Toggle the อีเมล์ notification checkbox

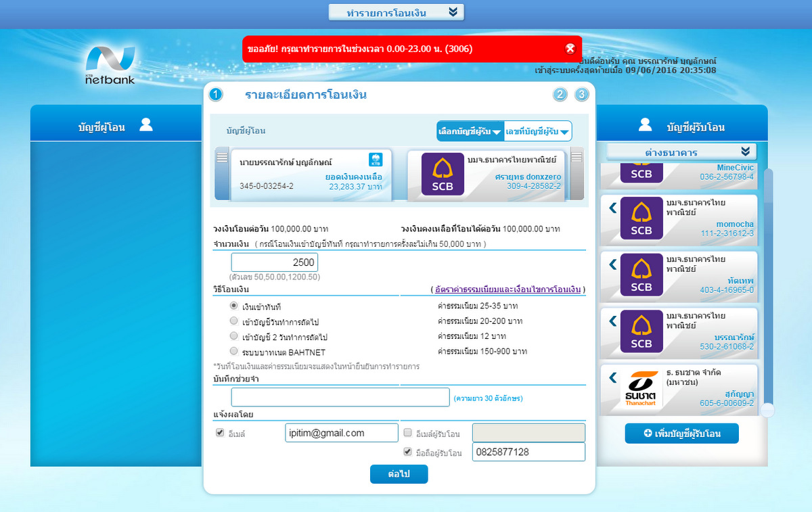pyautogui.click(x=220, y=433)
